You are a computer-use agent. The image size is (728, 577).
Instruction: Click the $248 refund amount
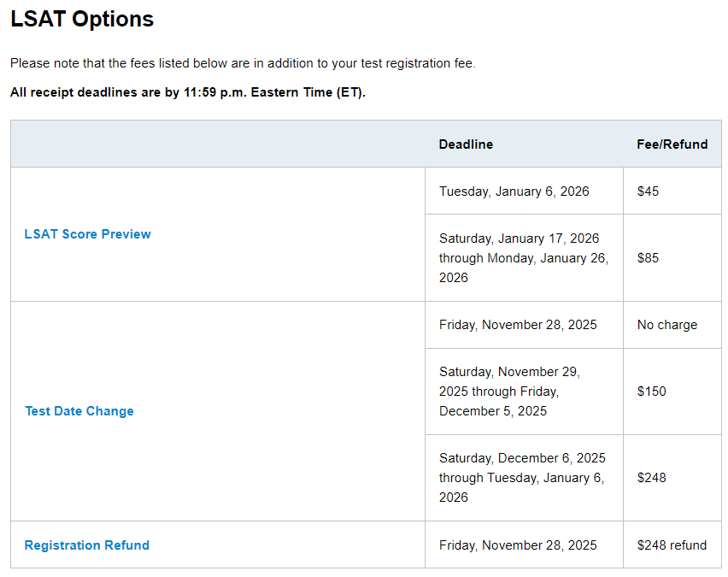[x=672, y=545]
